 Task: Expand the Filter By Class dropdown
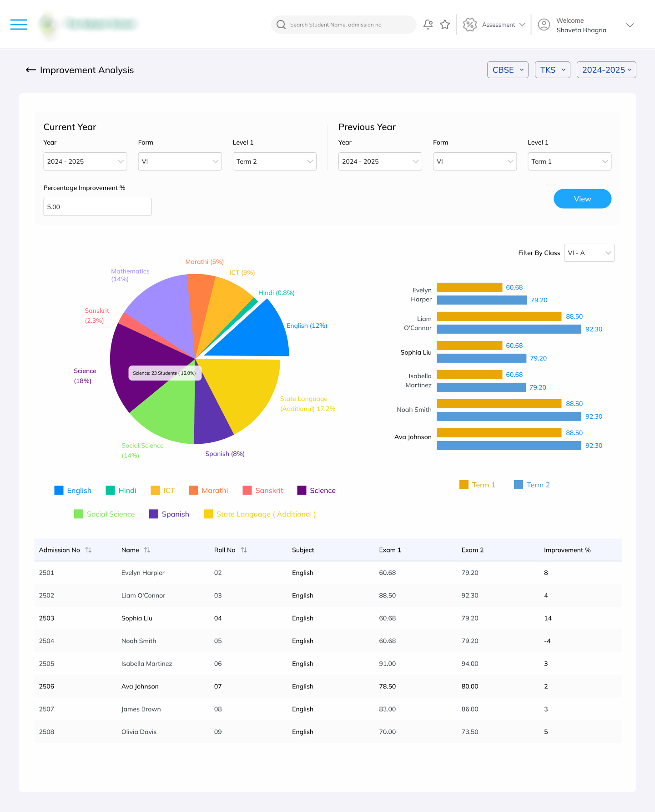[x=589, y=253]
